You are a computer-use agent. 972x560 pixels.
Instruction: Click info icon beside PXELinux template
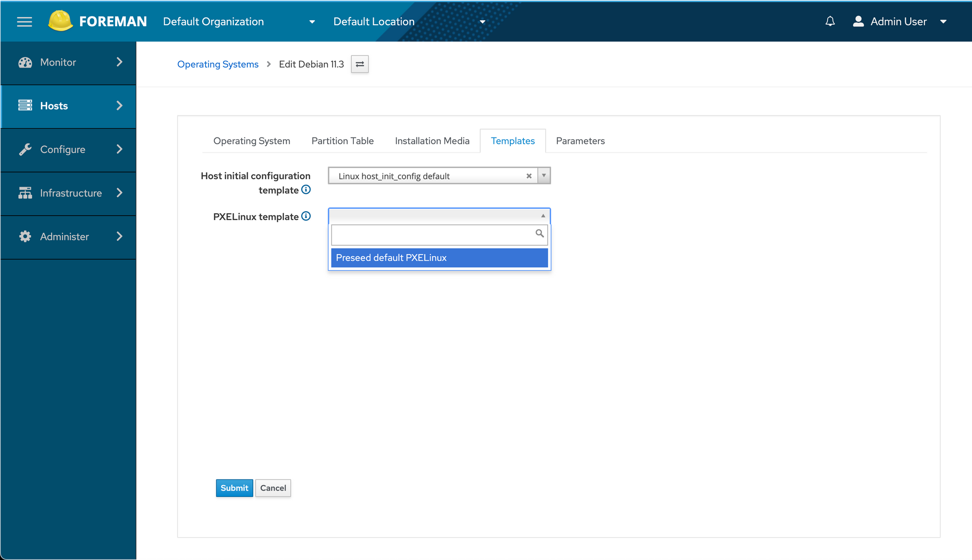(306, 216)
